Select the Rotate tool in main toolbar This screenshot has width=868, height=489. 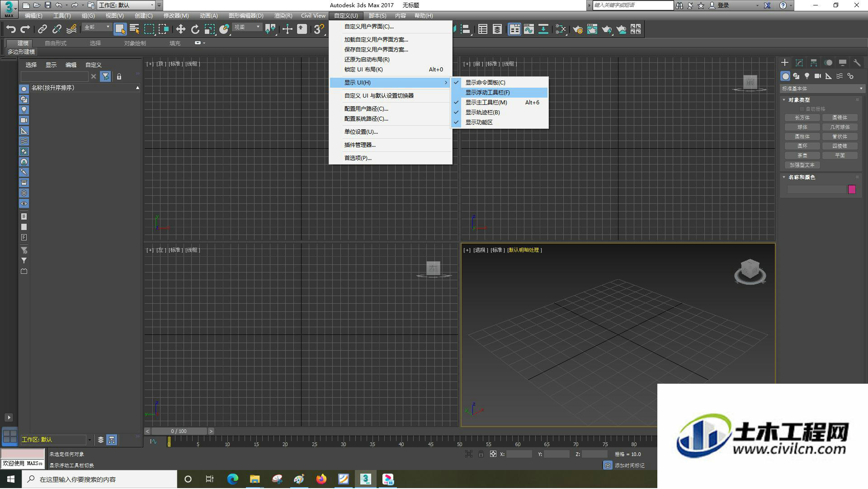(195, 29)
